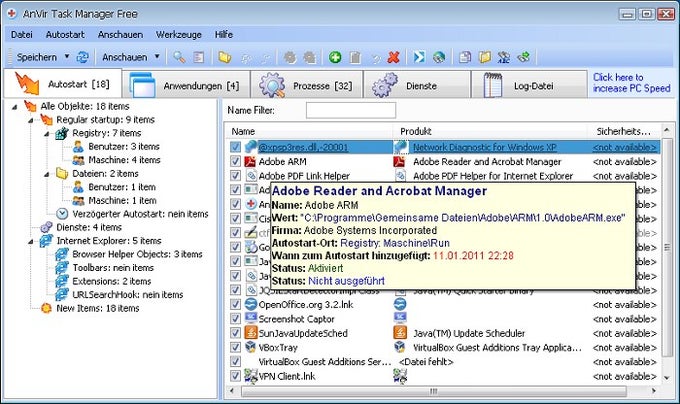
Task: Click the list's scroll-down arrow
Action: pyautogui.click(x=667, y=378)
